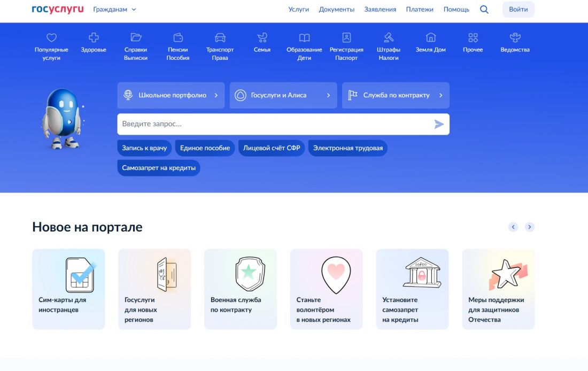
Task: Click the Введите запрос search input
Action: coord(273,125)
